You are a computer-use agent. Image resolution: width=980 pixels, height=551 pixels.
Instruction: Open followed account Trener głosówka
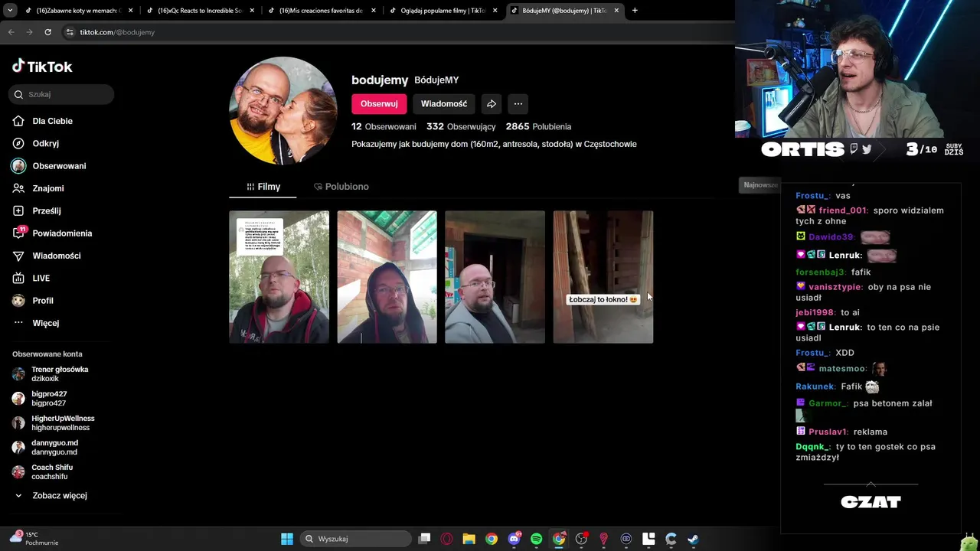click(x=59, y=373)
